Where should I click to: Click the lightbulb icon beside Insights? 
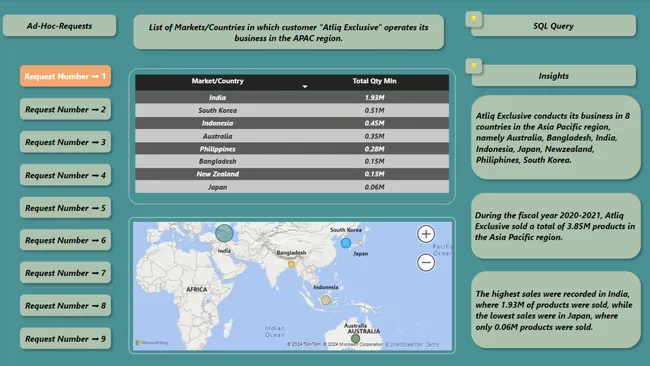[x=474, y=66]
